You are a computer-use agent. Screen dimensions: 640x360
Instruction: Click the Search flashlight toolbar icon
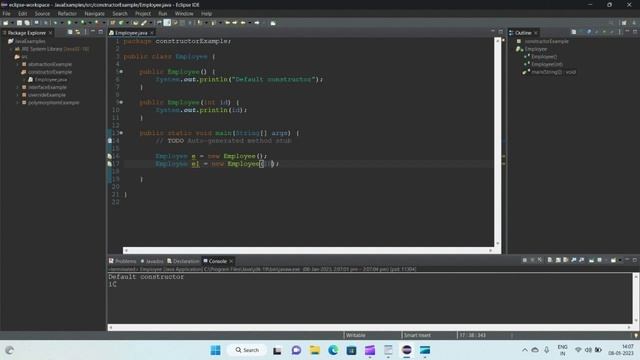[x=144, y=23]
